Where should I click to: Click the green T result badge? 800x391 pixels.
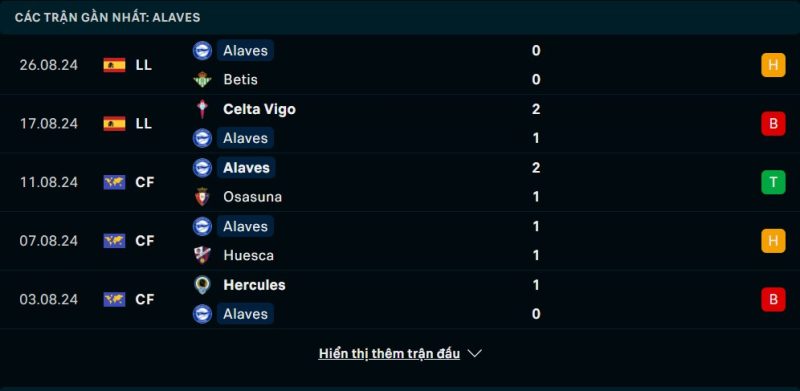[773, 182]
